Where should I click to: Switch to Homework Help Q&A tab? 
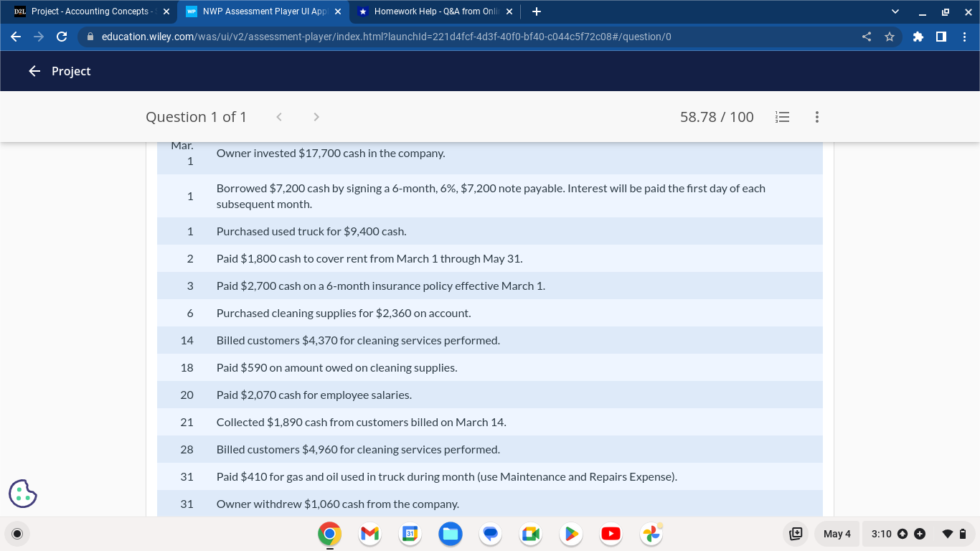click(x=435, y=11)
